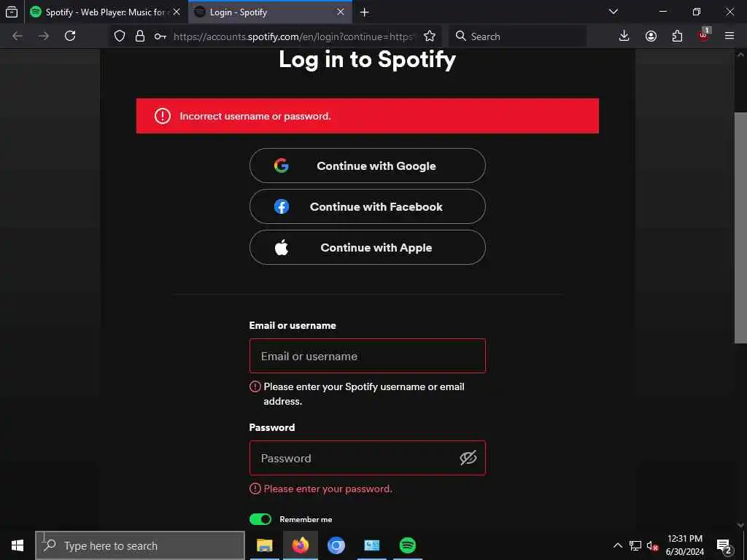Close the Spotify Web Player tab
Image resolution: width=747 pixels, height=560 pixels.
coord(177,12)
